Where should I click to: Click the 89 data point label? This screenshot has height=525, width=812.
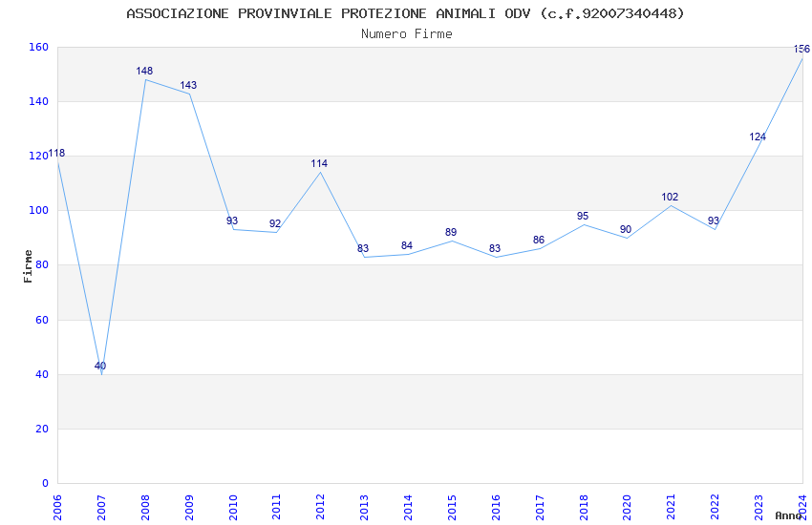451,232
